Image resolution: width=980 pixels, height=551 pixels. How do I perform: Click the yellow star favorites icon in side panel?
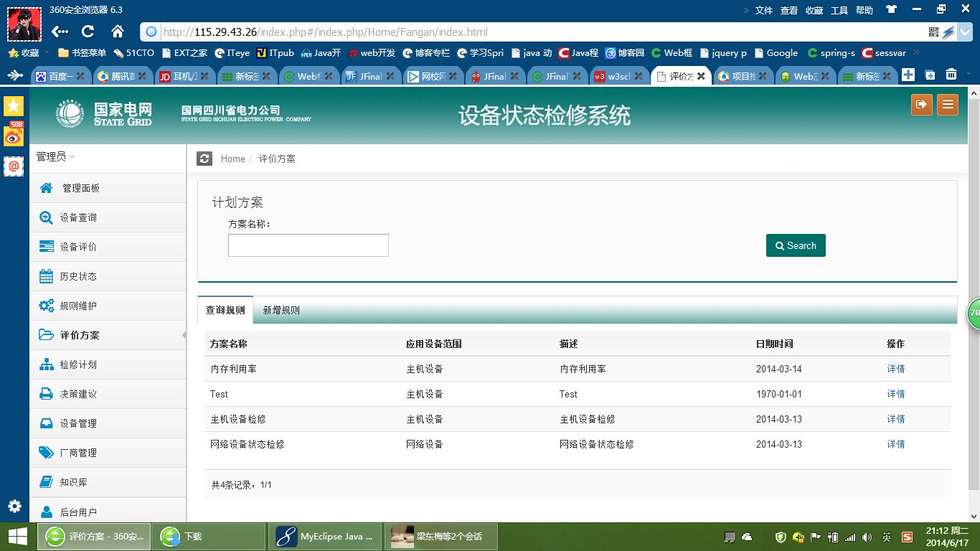[x=14, y=106]
